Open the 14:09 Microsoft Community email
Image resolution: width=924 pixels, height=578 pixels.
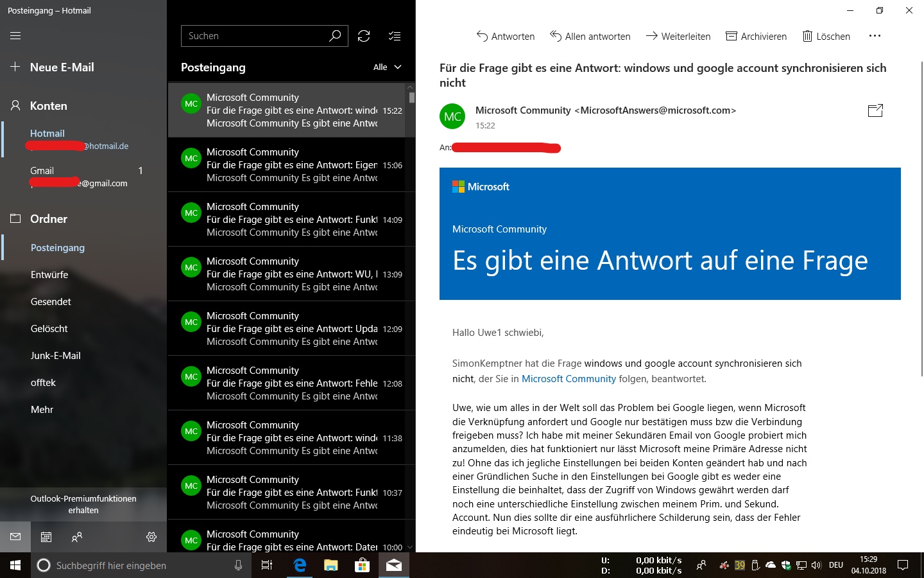(287, 219)
